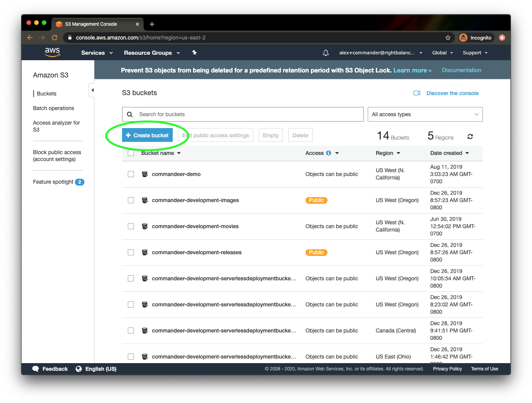Open the All access types dropdown
Image resolution: width=532 pixels, height=403 pixels.
(425, 114)
